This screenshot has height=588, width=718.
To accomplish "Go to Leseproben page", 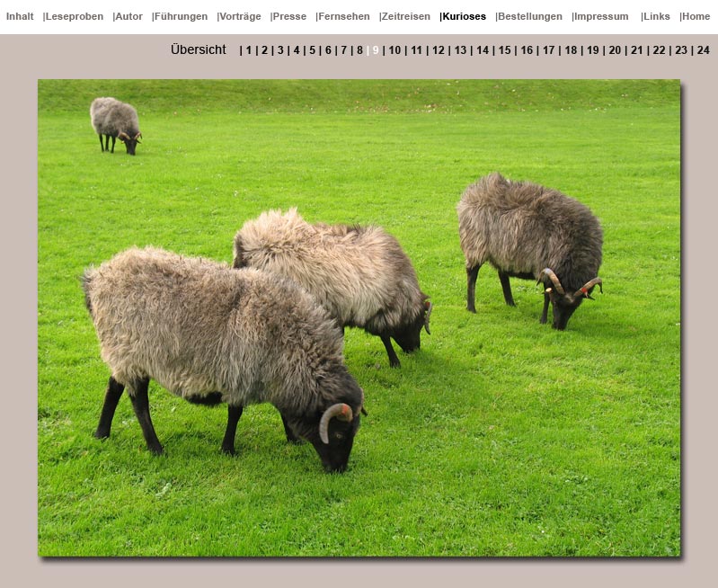I will 74,16.
